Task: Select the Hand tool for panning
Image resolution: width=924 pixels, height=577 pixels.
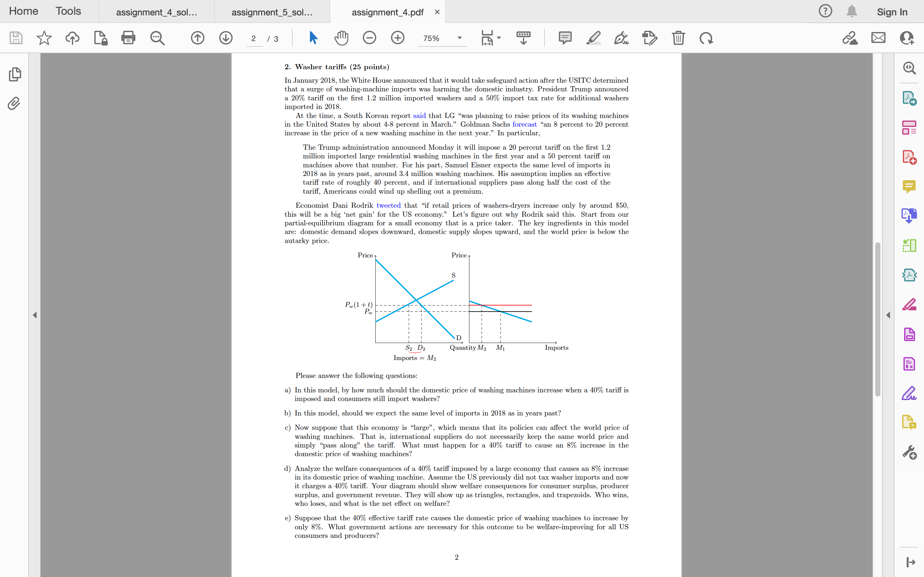Action: pos(341,38)
